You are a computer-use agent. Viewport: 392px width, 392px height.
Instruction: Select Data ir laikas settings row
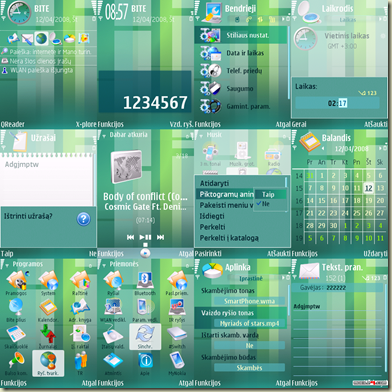coord(241,53)
